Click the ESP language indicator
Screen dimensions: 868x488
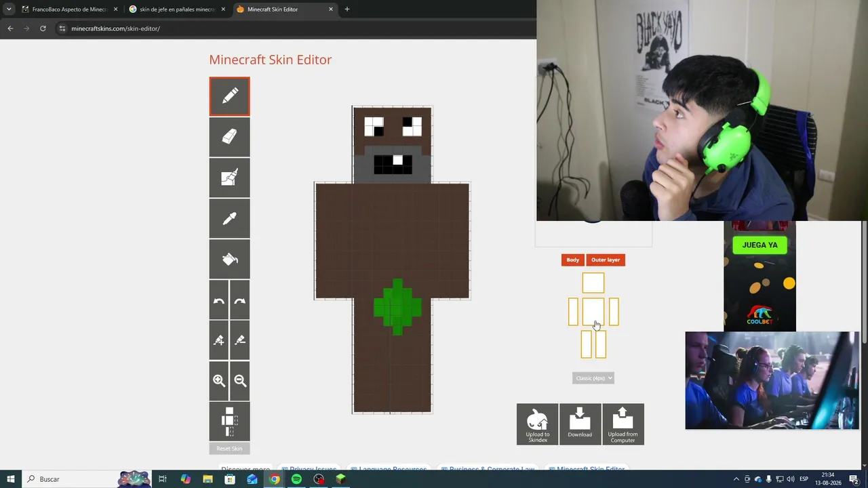tap(804, 479)
